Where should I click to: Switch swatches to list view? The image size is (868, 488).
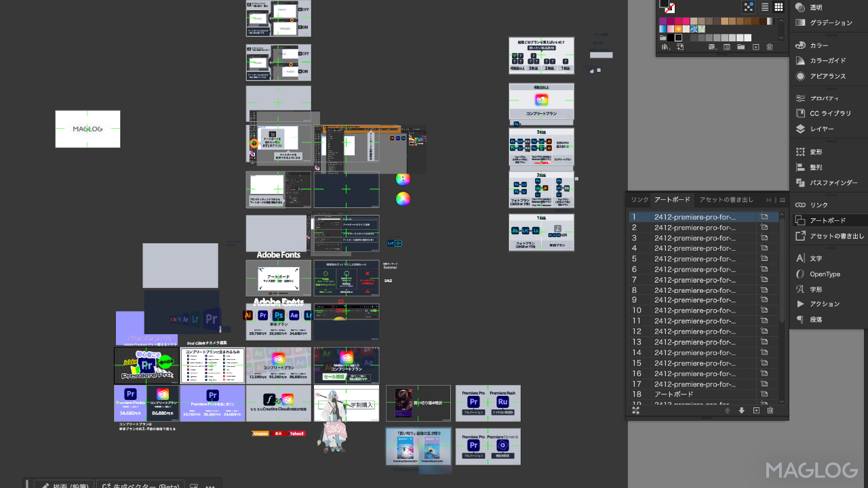click(x=765, y=7)
